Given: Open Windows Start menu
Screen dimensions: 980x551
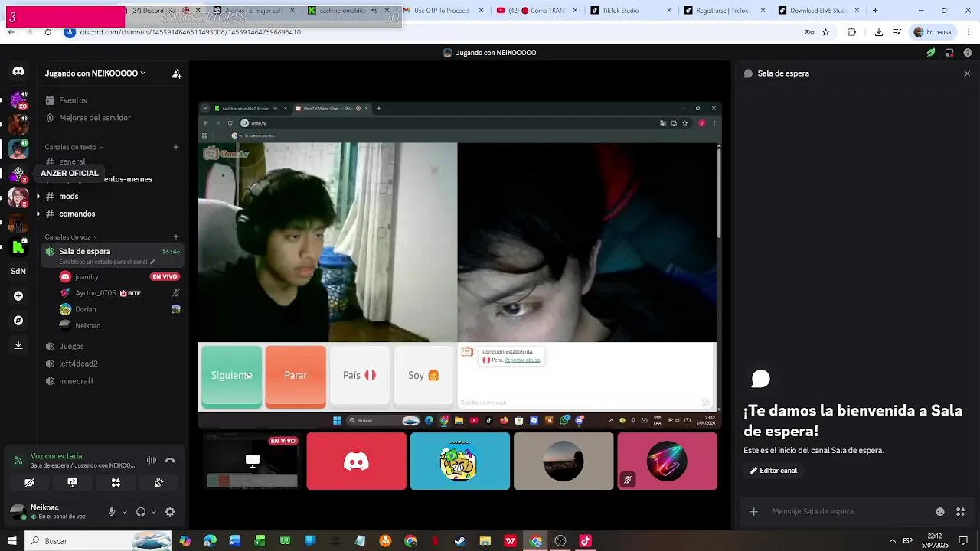Looking at the screenshot, I should pyautogui.click(x=11, y=541).
